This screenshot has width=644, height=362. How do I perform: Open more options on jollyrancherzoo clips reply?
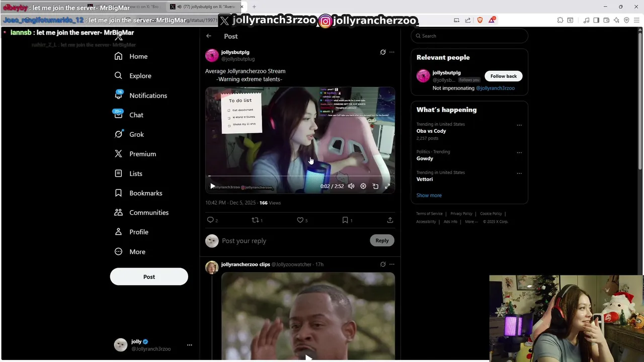tap(392, 264)
